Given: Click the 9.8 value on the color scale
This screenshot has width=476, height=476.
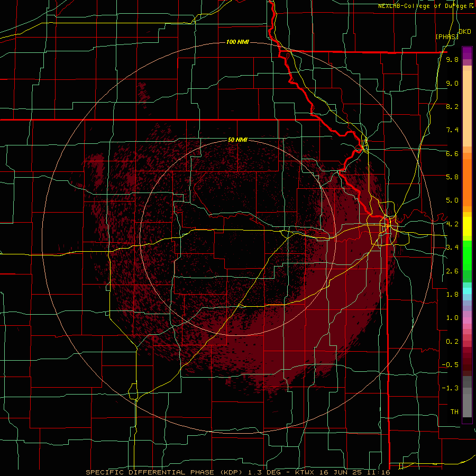Looking at the screenshot, I should pyautogui.click(x=452, y=60).
